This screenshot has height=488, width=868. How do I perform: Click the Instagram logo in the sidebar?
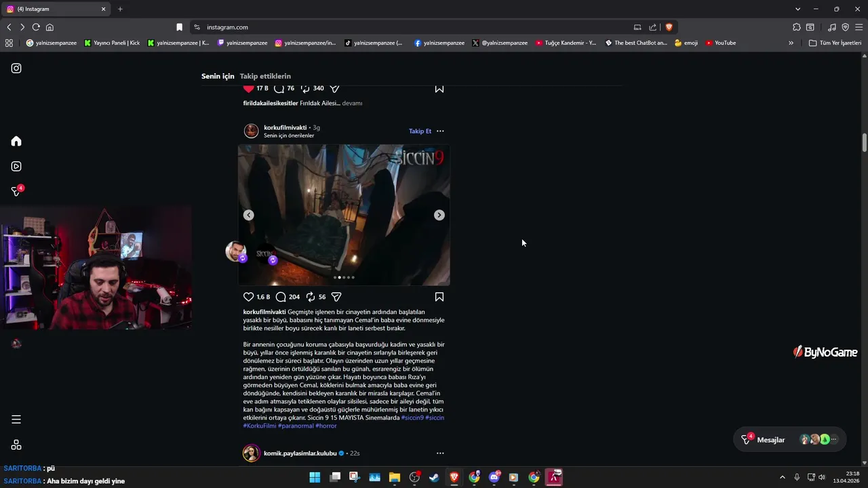16,68
